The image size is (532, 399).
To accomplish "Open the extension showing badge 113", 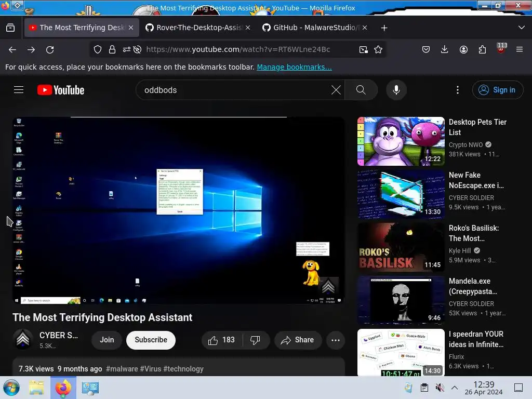I will [x=501, y=48].
